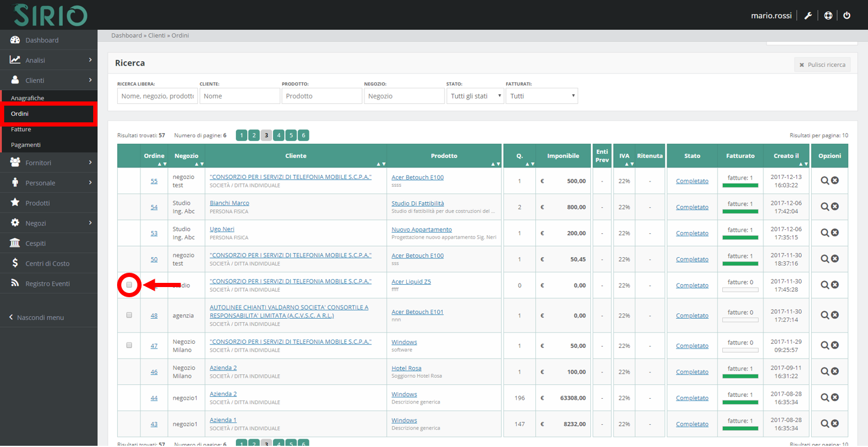The image size is (868, 447).
Task: Check the box for order 47
Action: 129,345
